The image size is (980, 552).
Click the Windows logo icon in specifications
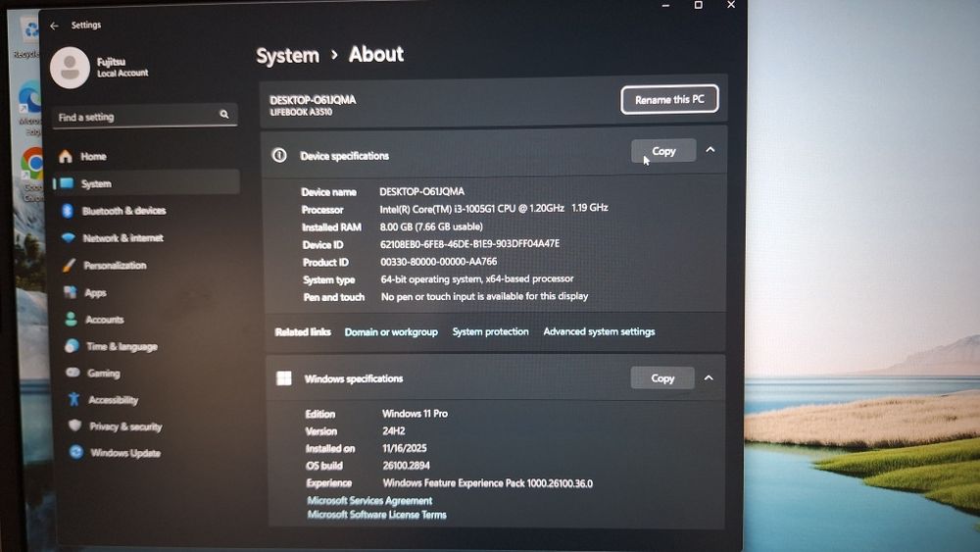point(284,378)
